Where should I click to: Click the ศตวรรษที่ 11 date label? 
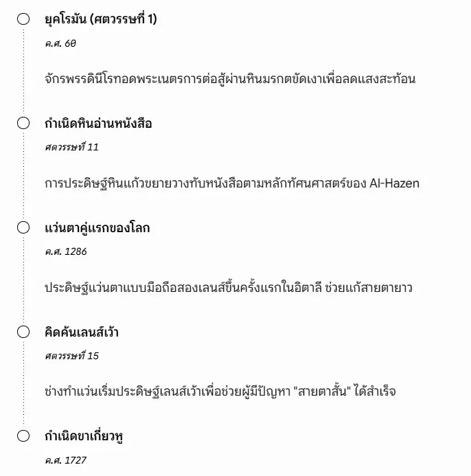point(71,147)
